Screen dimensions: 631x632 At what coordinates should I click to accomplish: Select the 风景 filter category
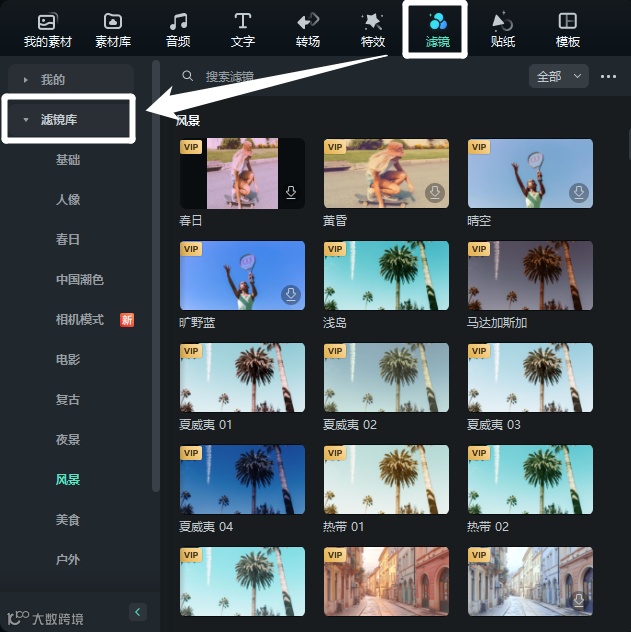coord(68,479)
